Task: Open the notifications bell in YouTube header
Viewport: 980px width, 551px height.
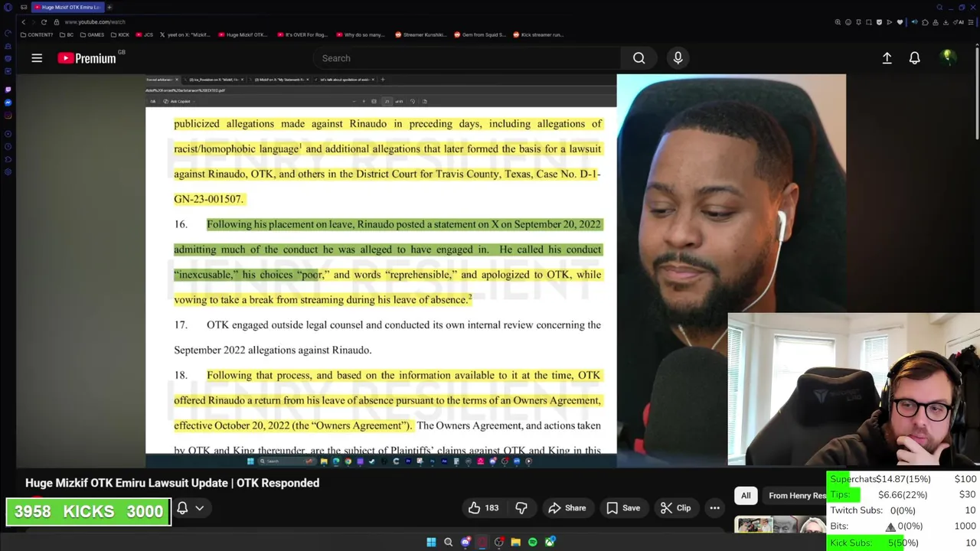Action: [x=914, y=58]
